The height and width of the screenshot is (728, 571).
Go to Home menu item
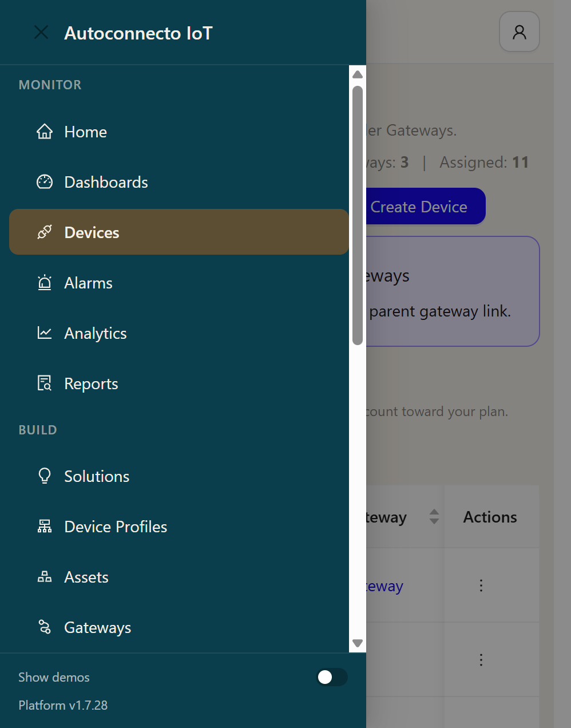pos(179,132)
